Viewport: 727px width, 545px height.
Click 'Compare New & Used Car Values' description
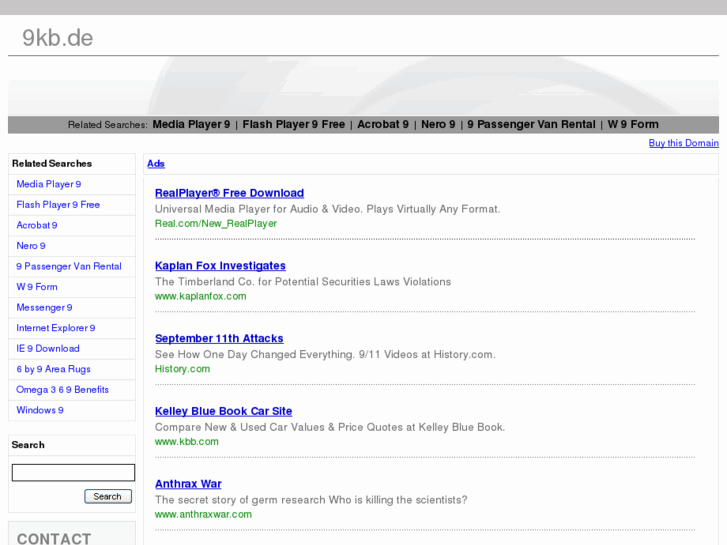[x=330, y=427]
